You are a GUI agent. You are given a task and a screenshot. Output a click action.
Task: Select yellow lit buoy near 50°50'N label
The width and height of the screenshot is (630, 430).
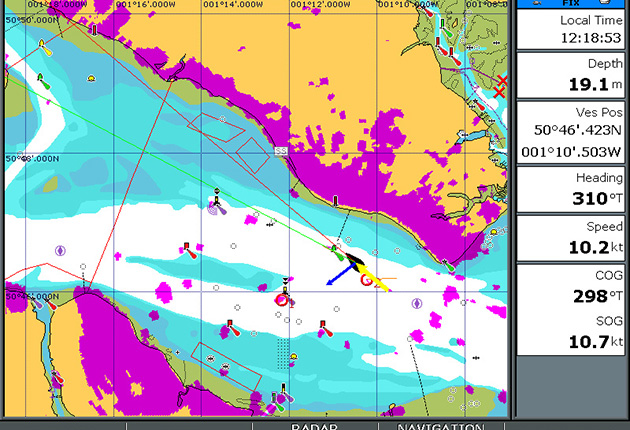pyautogui.click(x=44, y=47)
